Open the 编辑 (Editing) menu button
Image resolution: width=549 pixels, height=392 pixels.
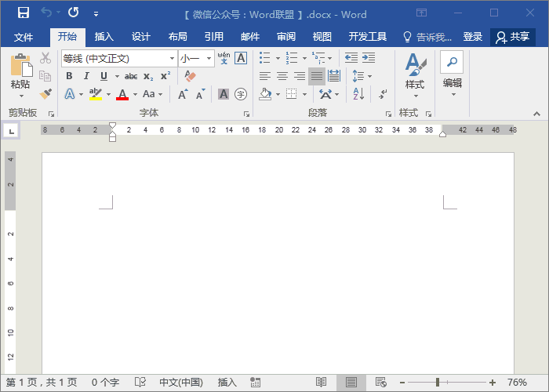(x=452, y=74)
